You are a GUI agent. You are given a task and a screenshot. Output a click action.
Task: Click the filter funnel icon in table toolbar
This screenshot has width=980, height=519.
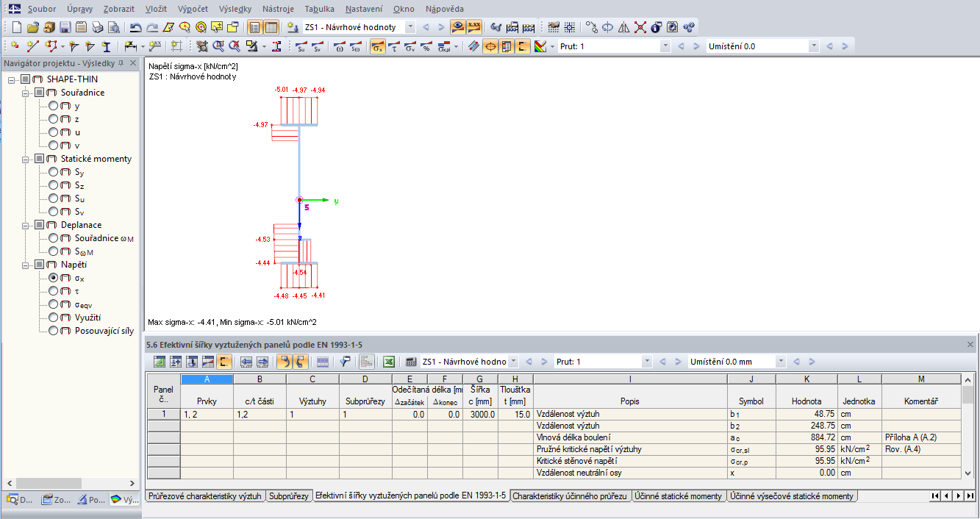pyautogui.click(x=345, y=362)
